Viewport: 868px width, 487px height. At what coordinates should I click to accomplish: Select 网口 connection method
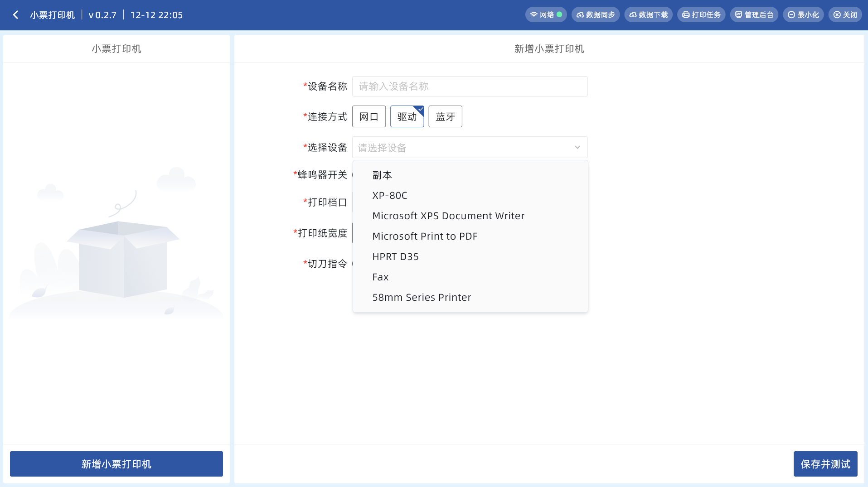[369, 117]
